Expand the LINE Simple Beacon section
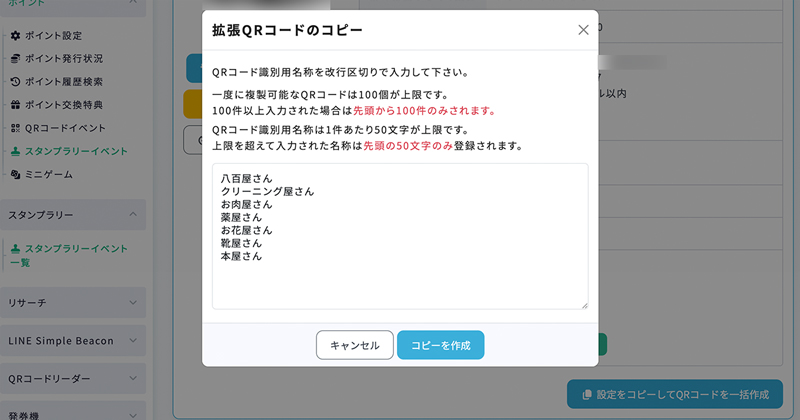 (133, 341)
